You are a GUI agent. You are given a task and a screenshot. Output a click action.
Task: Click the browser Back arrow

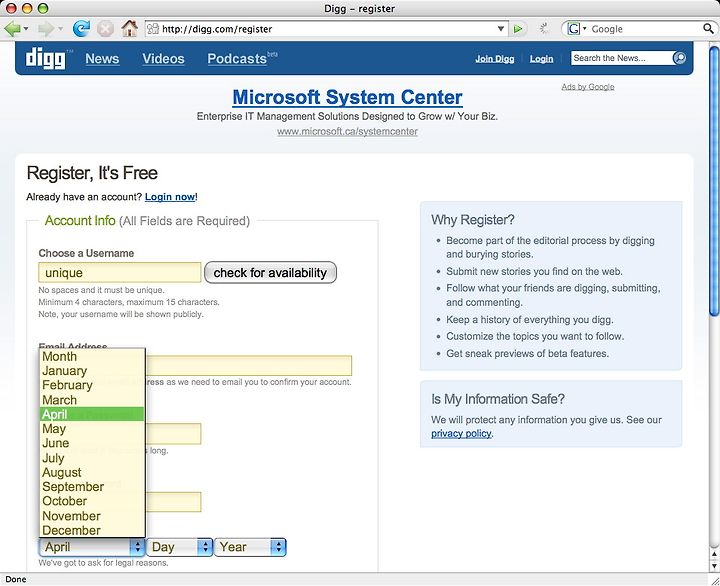(12, 29)
